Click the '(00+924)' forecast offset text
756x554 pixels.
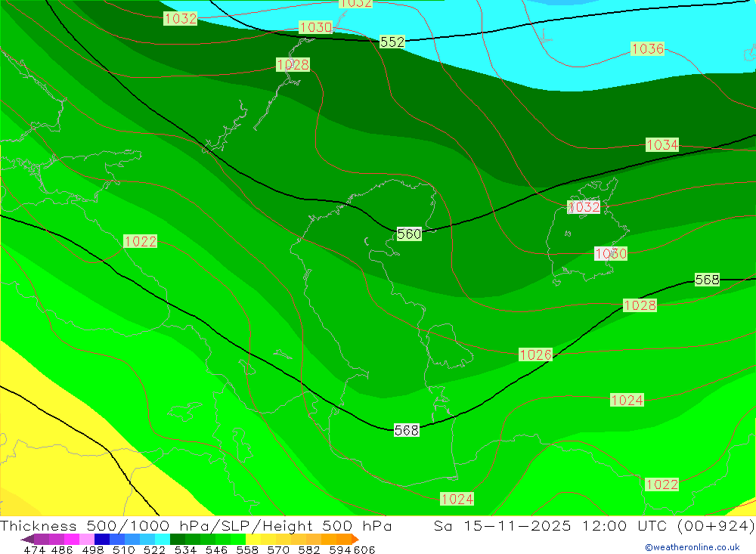coord(715,525)
